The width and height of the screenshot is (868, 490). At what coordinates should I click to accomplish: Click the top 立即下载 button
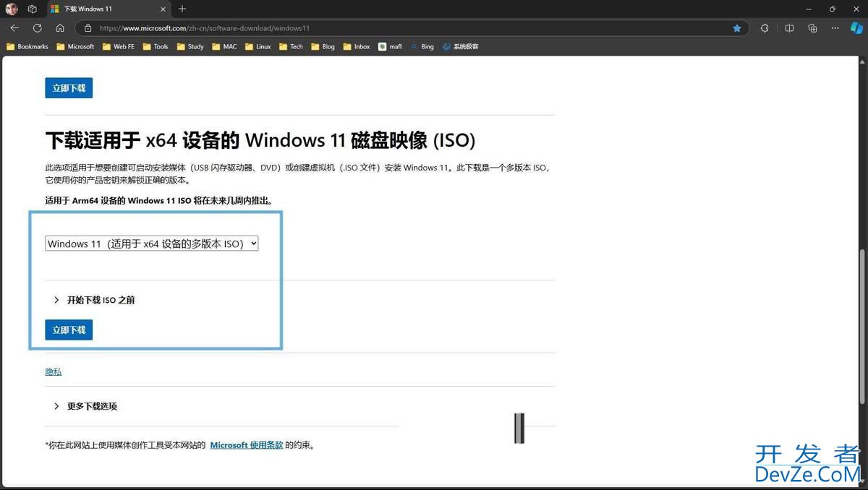pos(69,88)
